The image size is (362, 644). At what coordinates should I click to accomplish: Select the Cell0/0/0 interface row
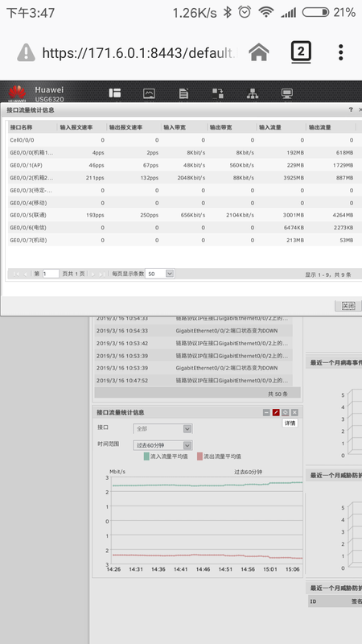point(185,140)
